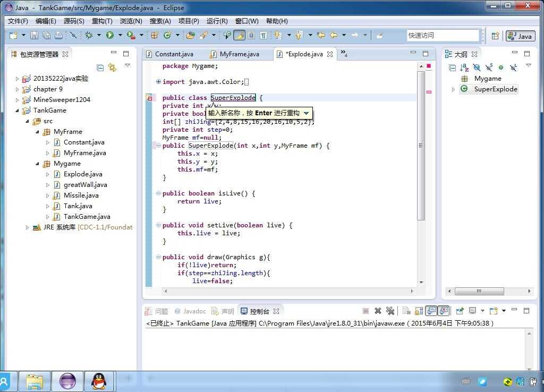Screen dimensions: 544x392
Task: Click the Java perspective button
Action: (x=521, y=36)
